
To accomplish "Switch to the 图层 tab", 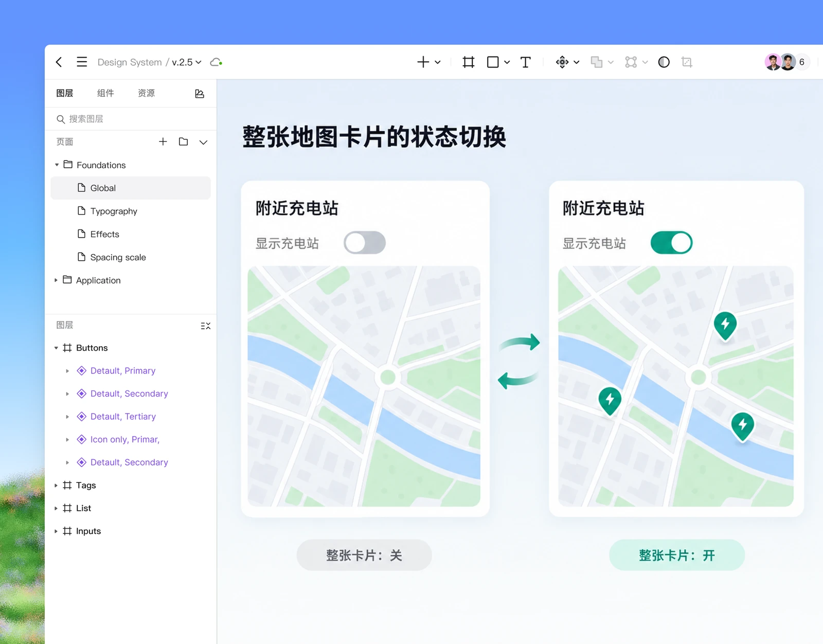I will pos(65,93).
